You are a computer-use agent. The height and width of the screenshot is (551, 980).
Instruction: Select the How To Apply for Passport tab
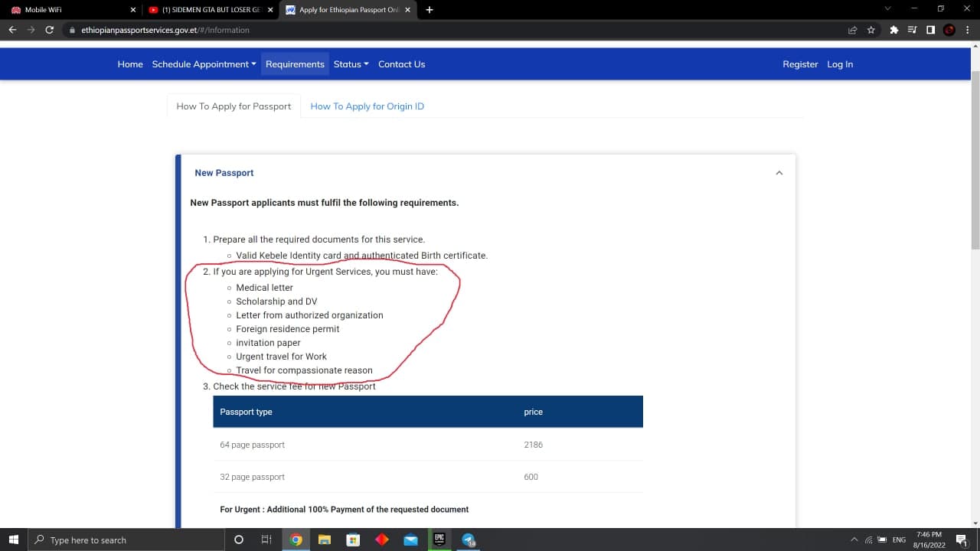coord(234,106)
